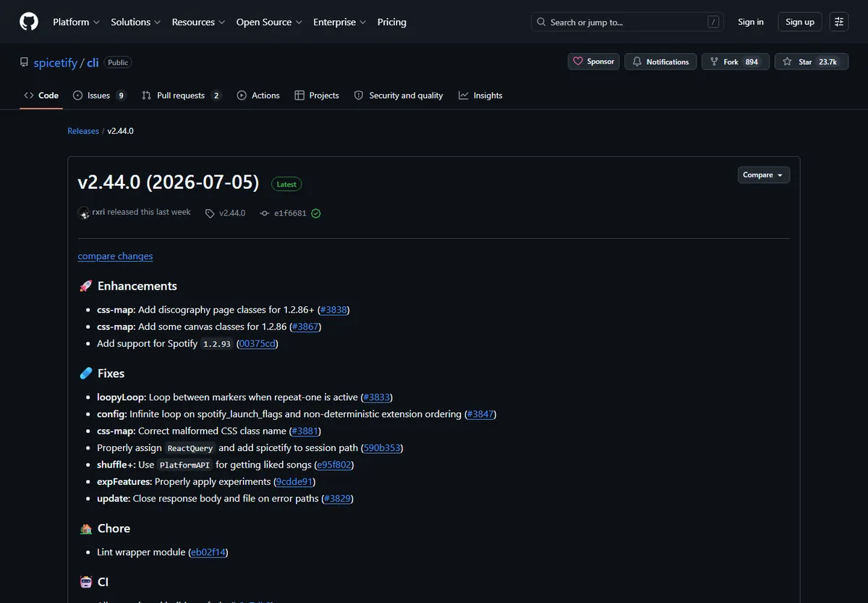The image size is (868, 603).
Task: Click the Latest release badge
Action: 286,184
